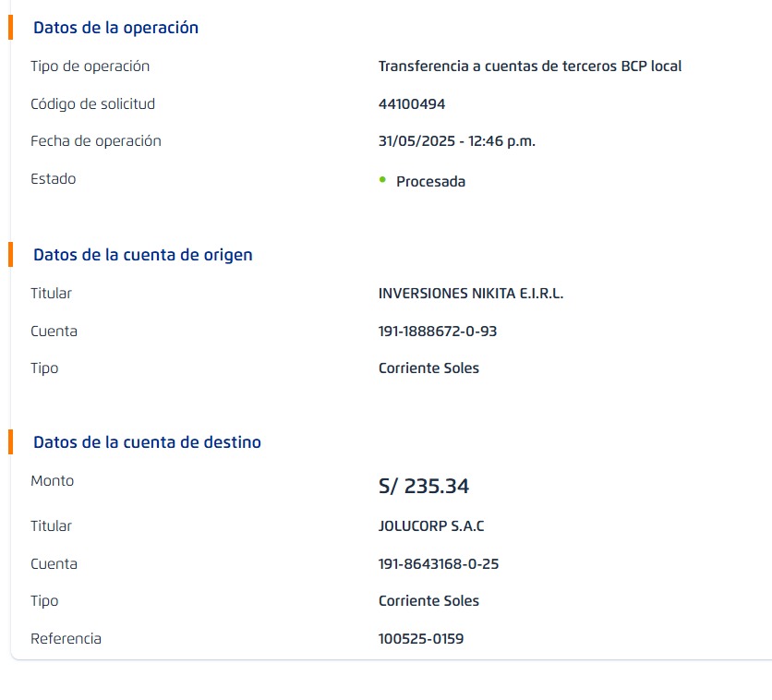Click the amount S/ 235.34
Image resolution: width=772 pixels, height=700 pixels.
[x=424, y=487]
